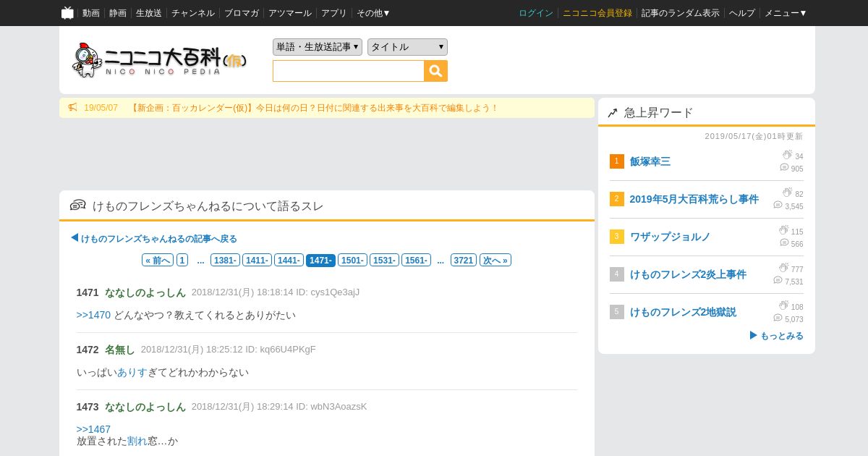This screenshot has height=456, width=868.
Task: Click clap icon with count 777
Action: [783, 268]
